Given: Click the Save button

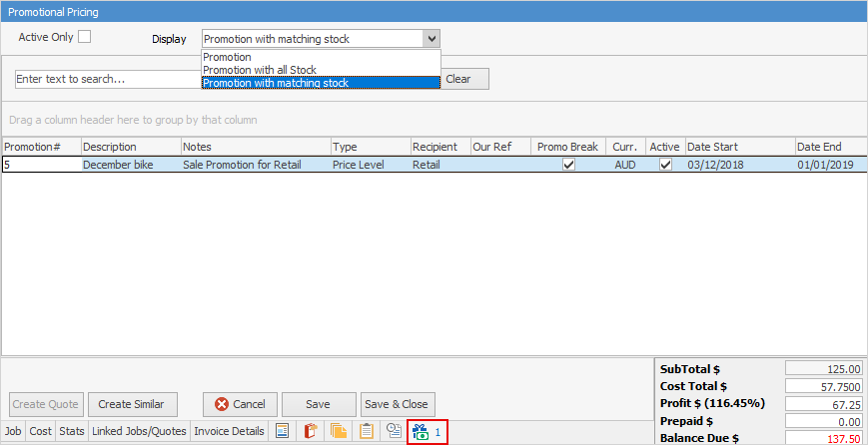Looking at the screenshot, I should coord(318,404).
